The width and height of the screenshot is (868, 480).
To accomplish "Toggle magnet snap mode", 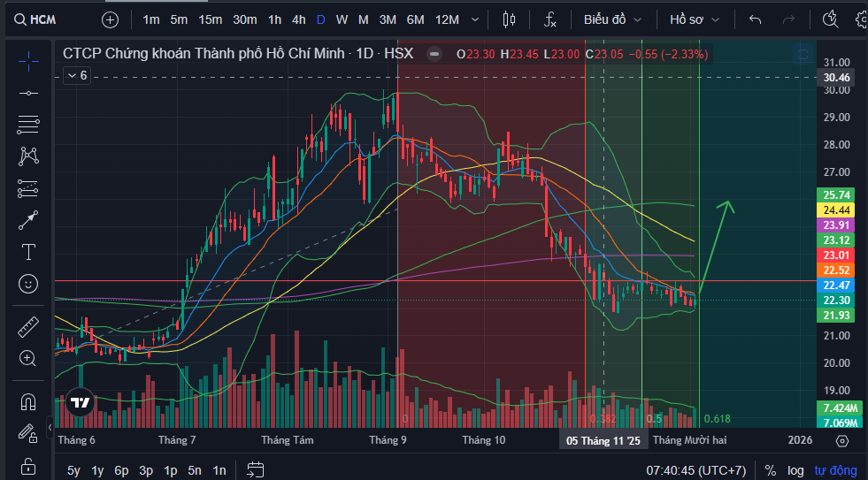I will (28, 401).
